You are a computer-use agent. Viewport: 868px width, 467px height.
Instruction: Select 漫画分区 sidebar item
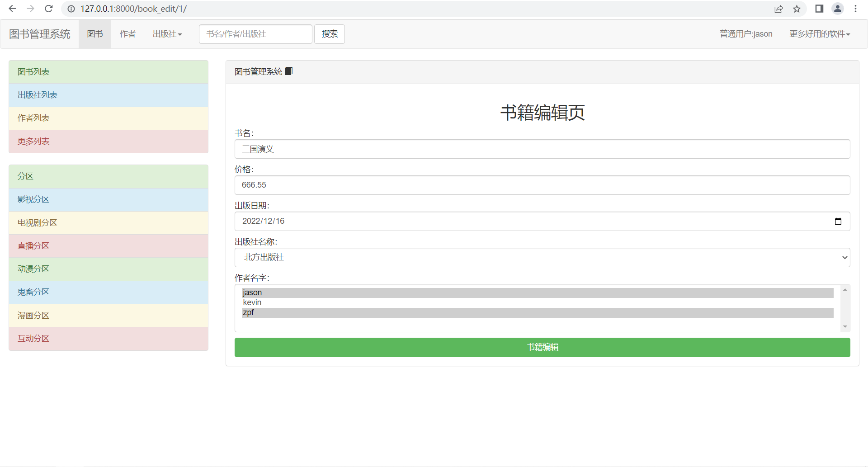pyautogui.click(x=108, y=316)
